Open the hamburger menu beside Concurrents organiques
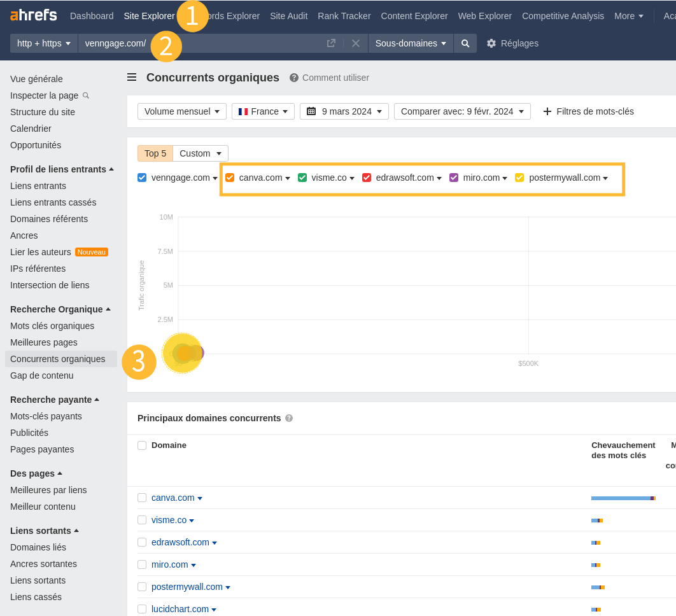 tap(131, 77)
